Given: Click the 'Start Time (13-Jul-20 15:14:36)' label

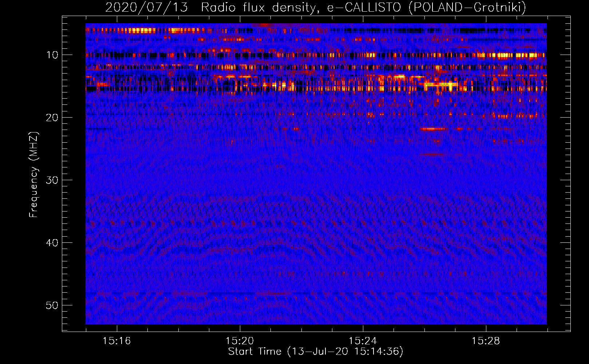Looking at the screenshot, I should 316,352.
